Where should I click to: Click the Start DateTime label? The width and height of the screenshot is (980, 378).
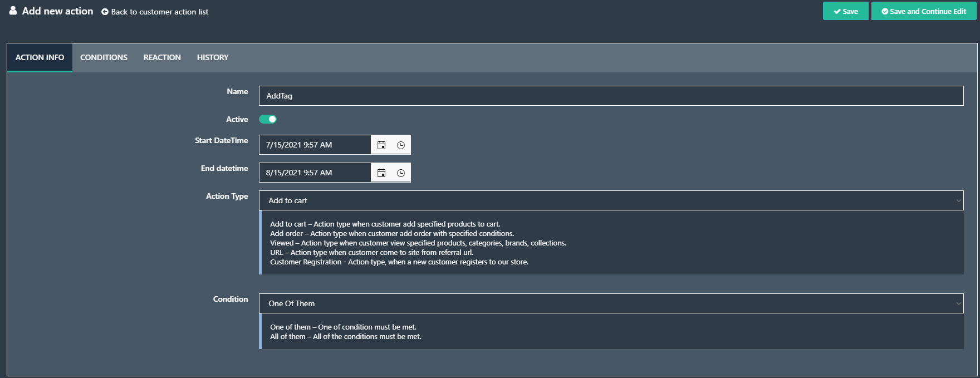tap(221, 140)
